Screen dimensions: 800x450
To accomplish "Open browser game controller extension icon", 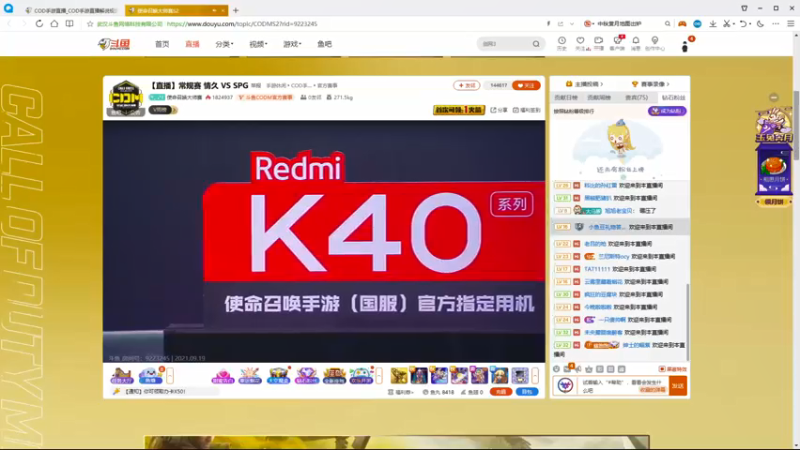I will click(682, 23).
